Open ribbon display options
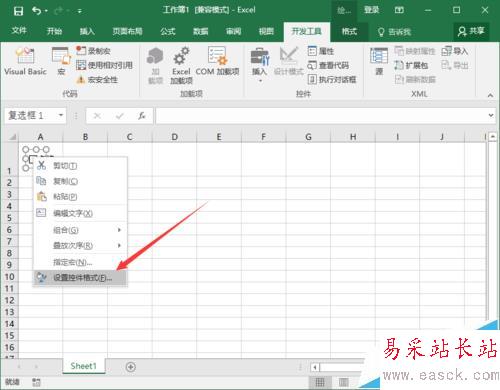500x390 pixels. point(399,10)
